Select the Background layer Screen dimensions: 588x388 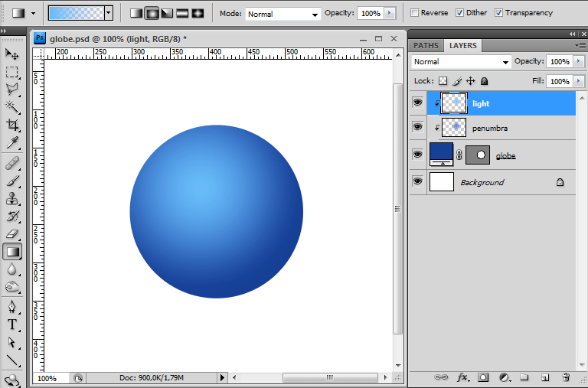click(482, 182)
